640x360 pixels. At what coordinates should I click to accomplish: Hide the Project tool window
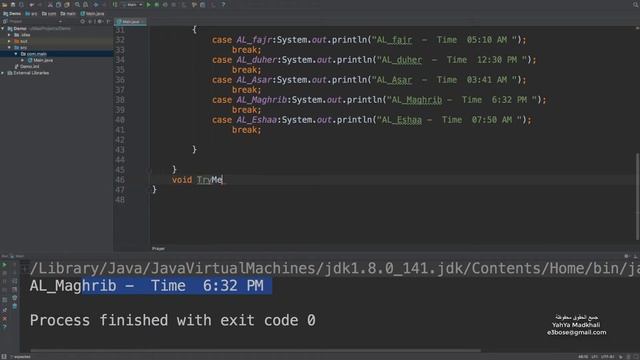[x=108, y=21]
